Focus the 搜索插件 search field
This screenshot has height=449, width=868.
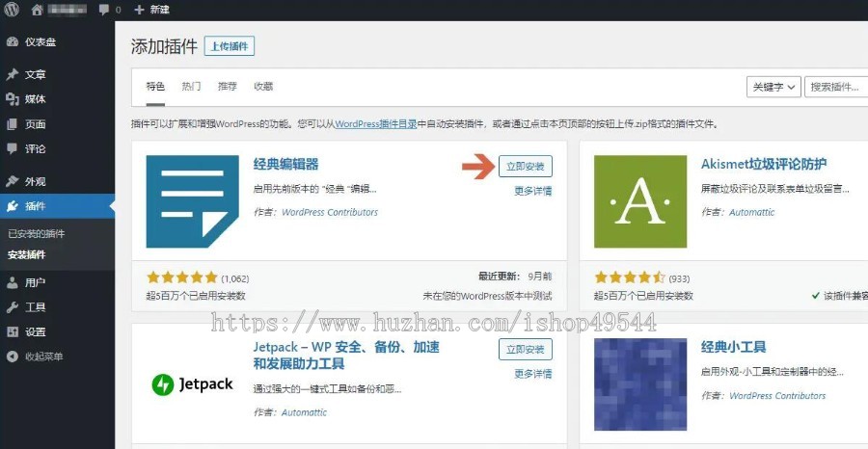[836, 88]
